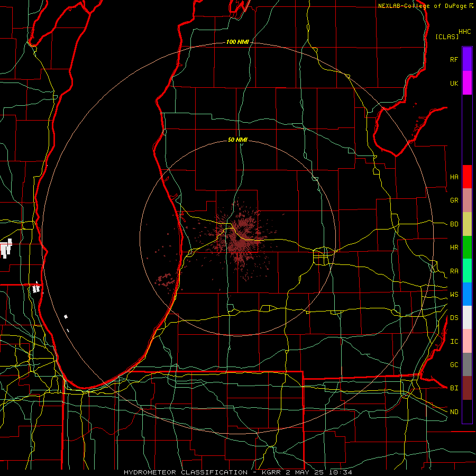Click the GR pink-brown legend swatch
Screen dimensions: 476x476
click(x=467, y=200)
